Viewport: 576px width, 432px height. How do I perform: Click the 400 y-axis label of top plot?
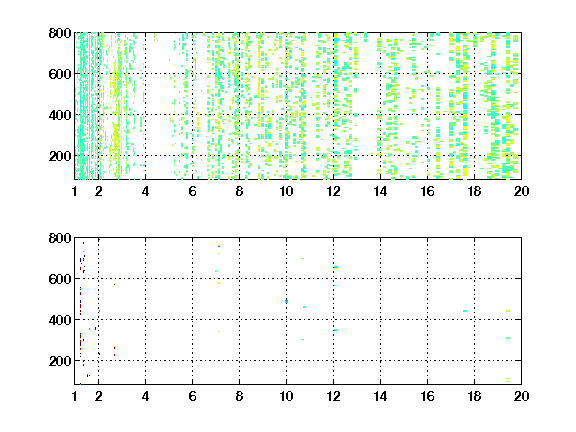pos(60,115)
